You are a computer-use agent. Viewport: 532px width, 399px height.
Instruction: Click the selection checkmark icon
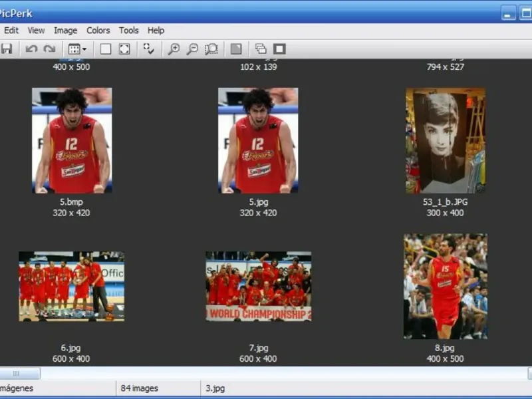[x=149, y=49]
